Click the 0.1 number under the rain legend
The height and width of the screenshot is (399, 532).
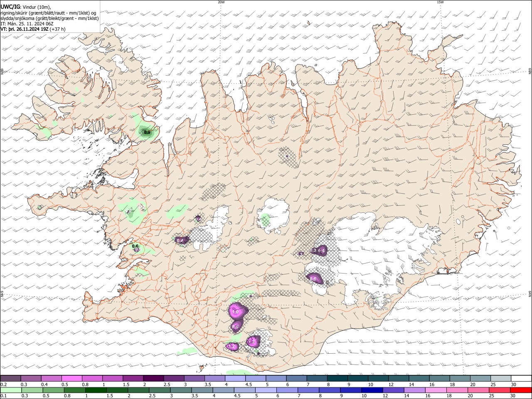point(3,396)
